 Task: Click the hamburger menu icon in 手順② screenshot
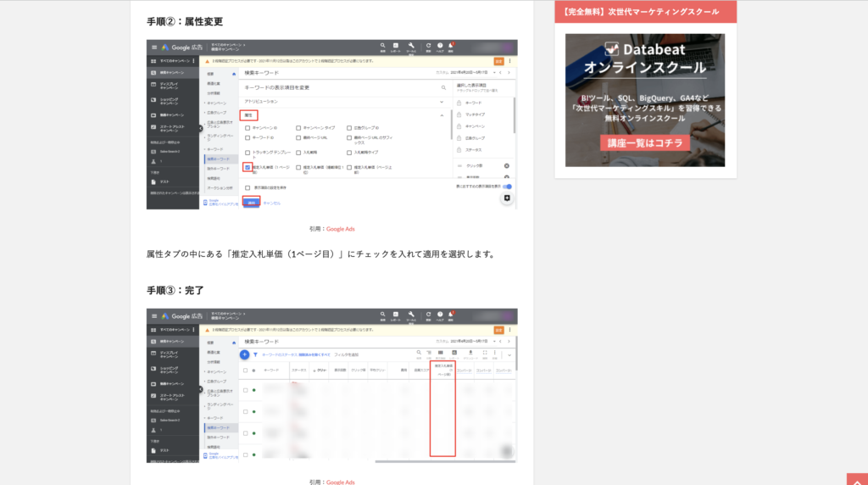[x=154, y=47]
